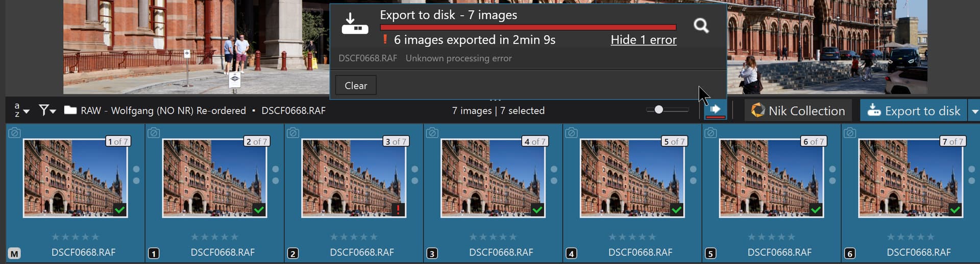Expand the Export to disk dropdown arrow
The height and width of the screenshot is (264, 980).
[974, 111]
